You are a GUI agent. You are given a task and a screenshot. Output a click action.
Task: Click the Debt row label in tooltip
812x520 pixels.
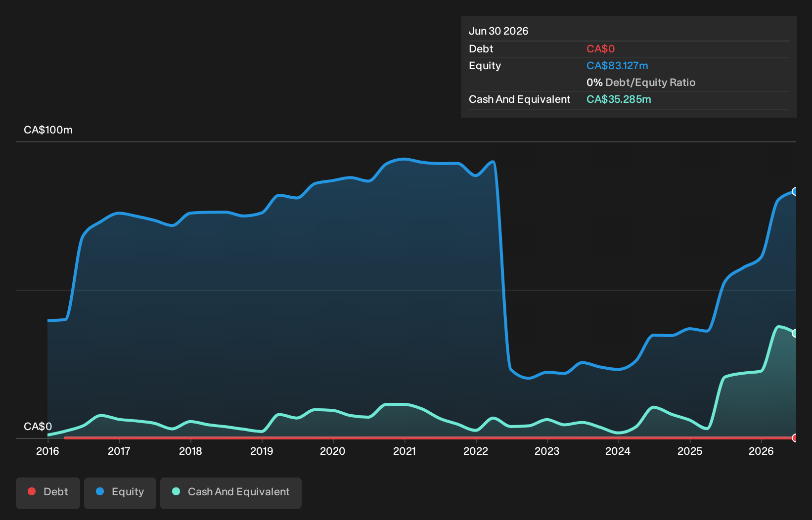(481, 49)
